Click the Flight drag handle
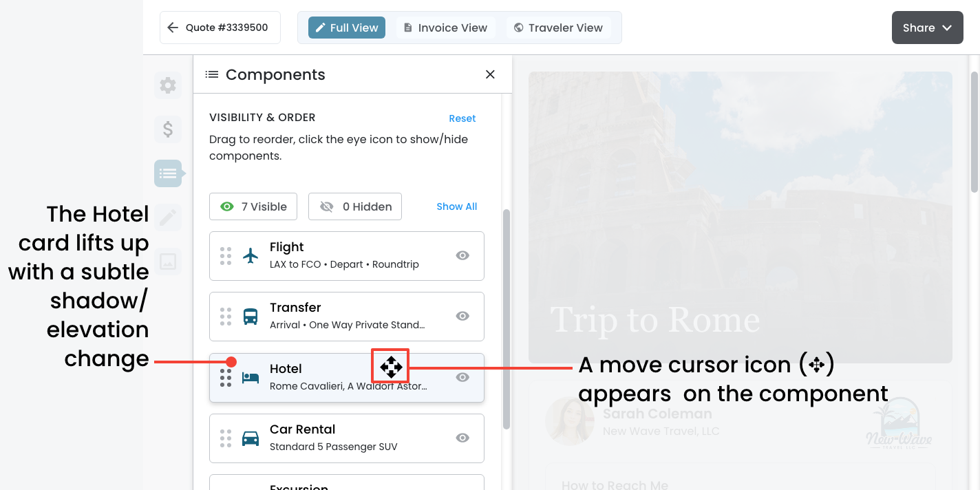Screen dimensions: 980x490 [x=226, y=256]
